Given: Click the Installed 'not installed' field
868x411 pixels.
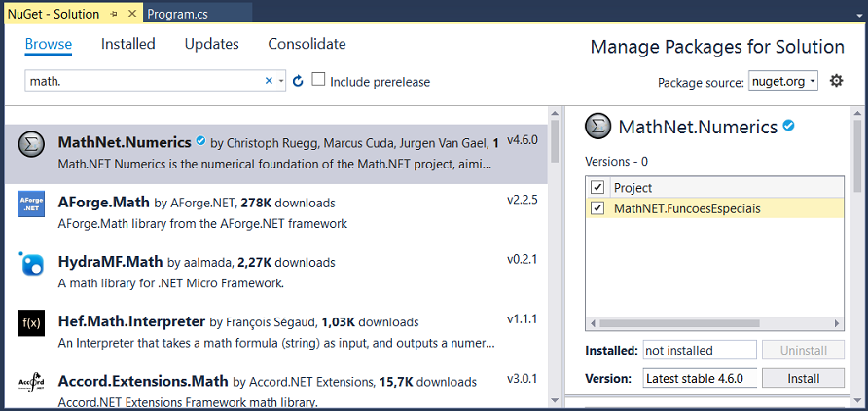Looking at the screenshot, I should 699,350.
